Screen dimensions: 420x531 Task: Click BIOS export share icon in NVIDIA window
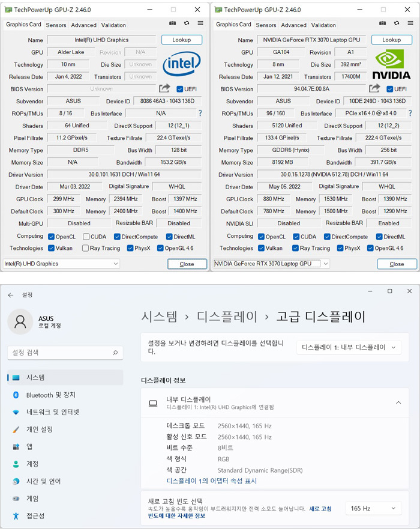[374, 88]
